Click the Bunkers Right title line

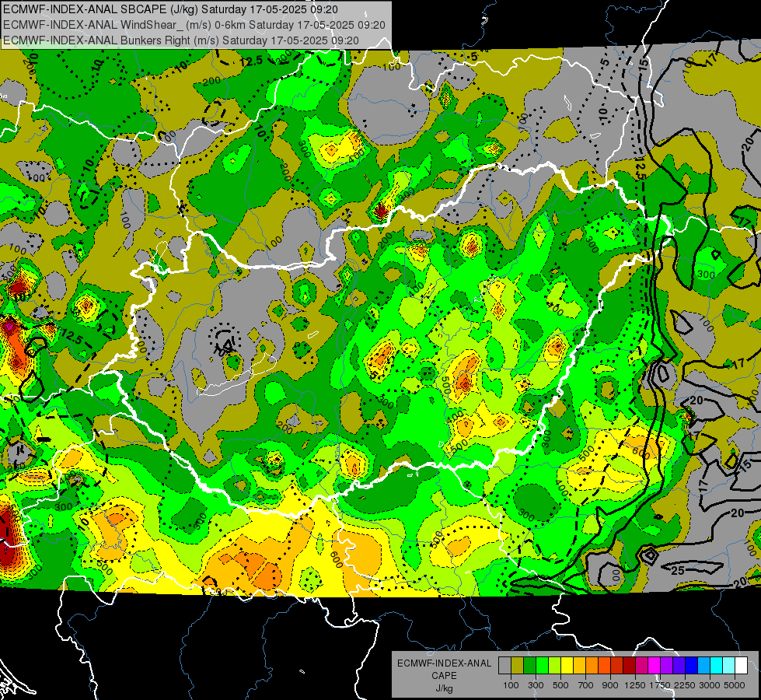(180, 40)
